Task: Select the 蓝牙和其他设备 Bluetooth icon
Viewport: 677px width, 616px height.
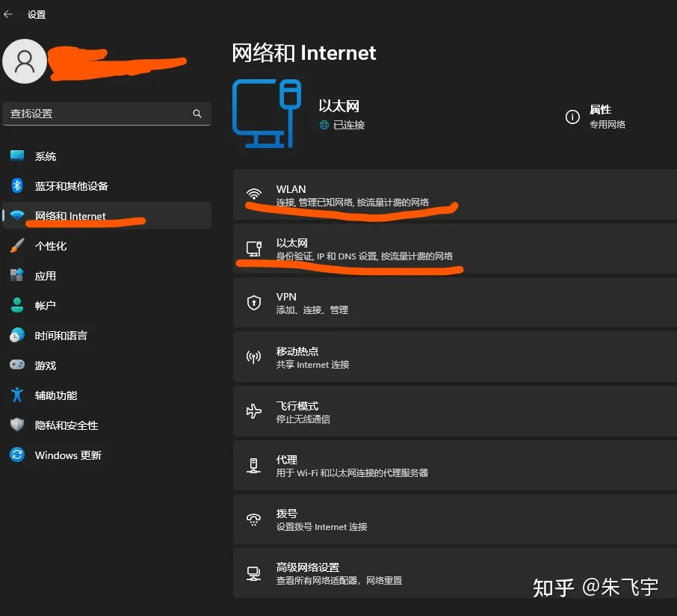Action: [x=17, y=185]
